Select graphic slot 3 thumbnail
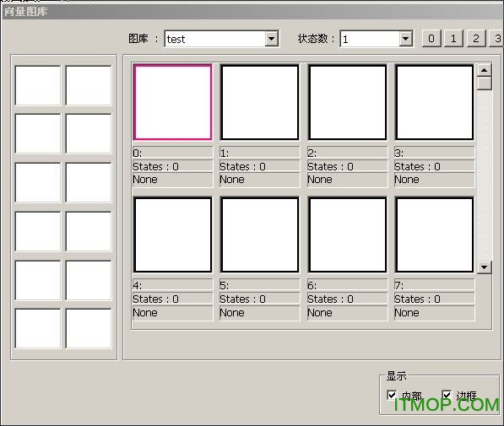Image resolution: width=504 pixels, height=426 pixels. coord(434,102)
